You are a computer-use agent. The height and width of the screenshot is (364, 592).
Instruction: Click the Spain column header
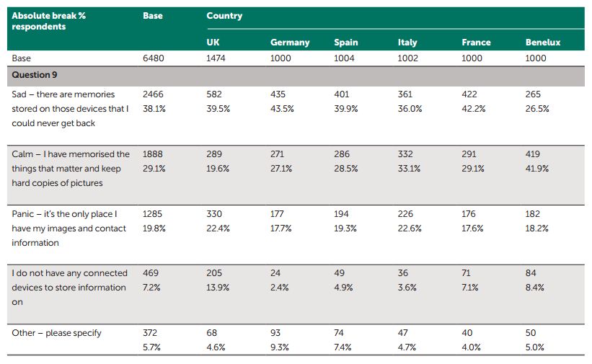[346, 43]
